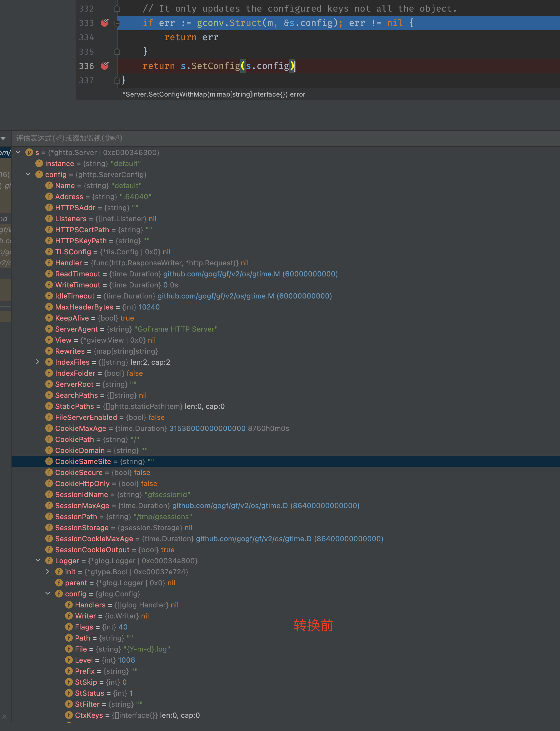Toggle the breakpoint on line 336
560x731 pixels.
pos(104,66)
